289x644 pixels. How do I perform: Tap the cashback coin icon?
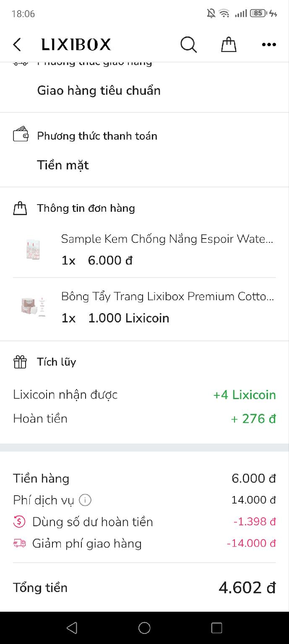(x=19, y=522)
